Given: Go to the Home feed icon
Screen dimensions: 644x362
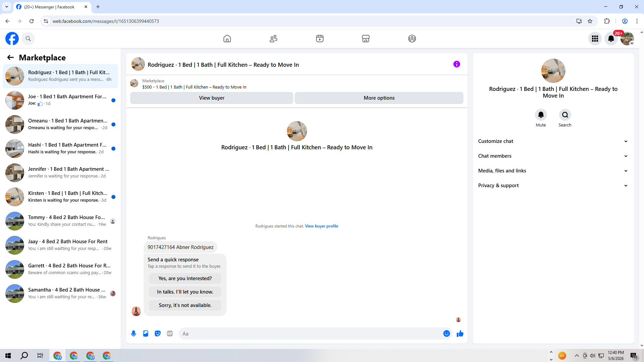Looking at the screenshot, I should 227,39.
